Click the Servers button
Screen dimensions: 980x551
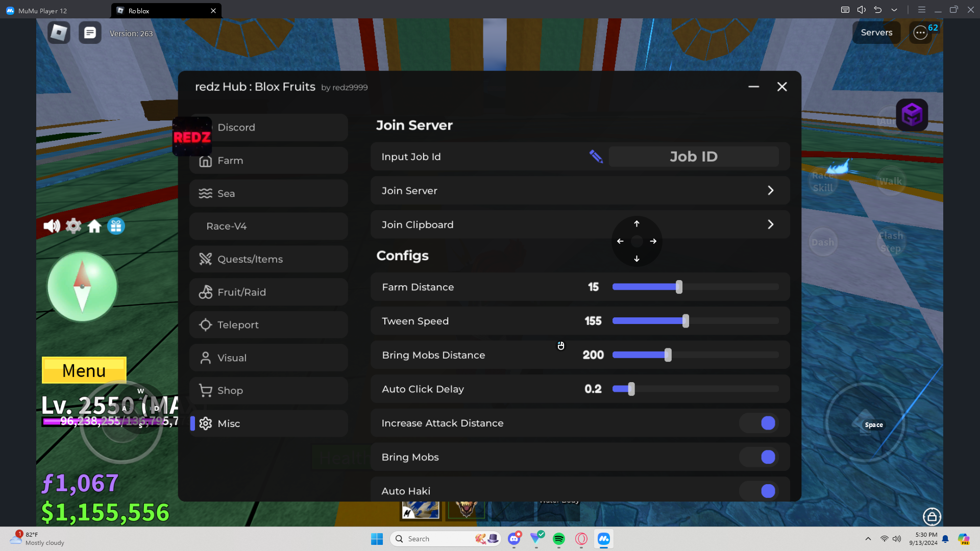(876, 33)
